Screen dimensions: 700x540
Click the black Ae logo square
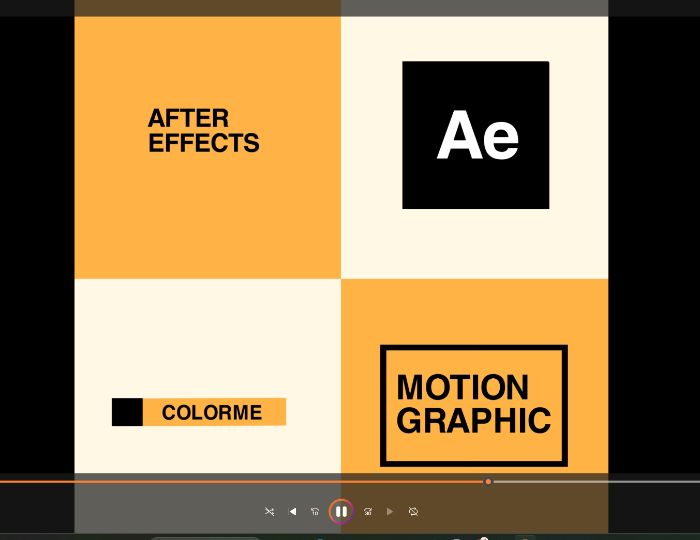[x=476, y=135]
